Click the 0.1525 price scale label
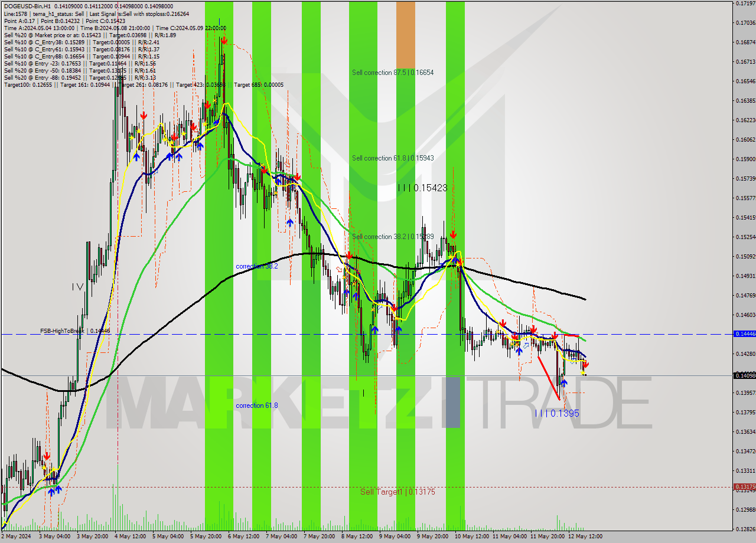The width and height of the screenshot is (756, 543). (745, 237)
